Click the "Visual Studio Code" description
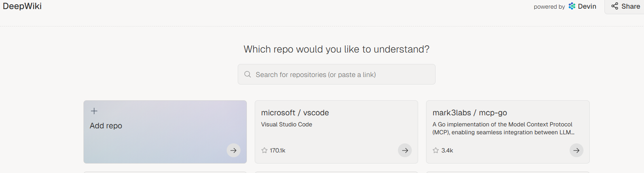Screen dimensions: 644x173 tap(286, 124)
